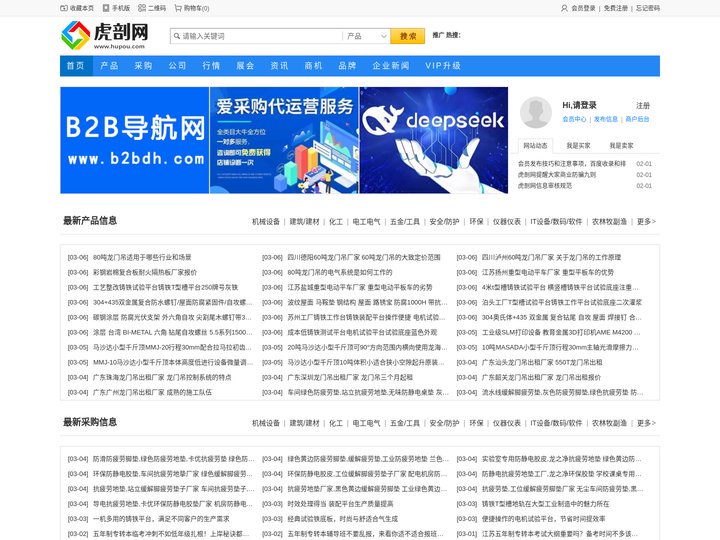Viewport: 720px width, 540px height.
Task: Open purchase item 便捷操作的电机试验平台
Action: tap(543, 519)
